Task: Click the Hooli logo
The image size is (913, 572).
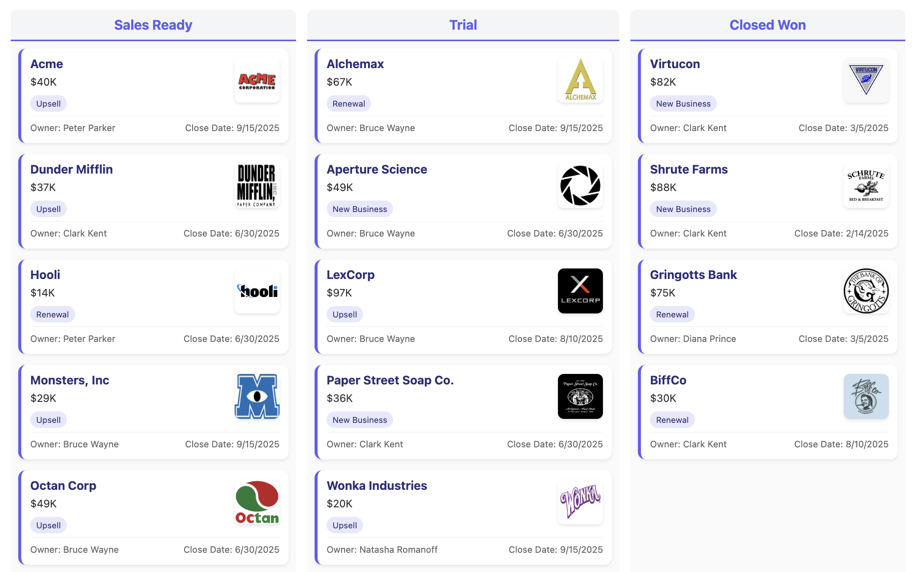Action: point(257,291)
